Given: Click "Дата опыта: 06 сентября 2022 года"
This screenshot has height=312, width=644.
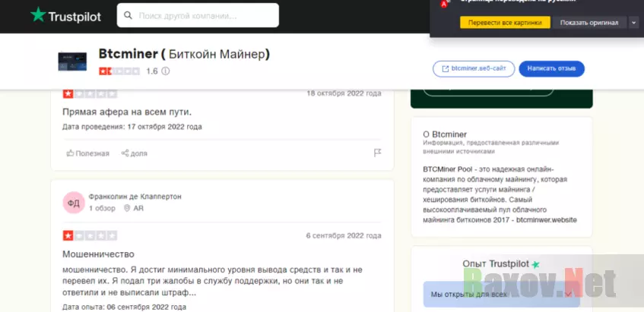Looking at the screenshot, I should 124,307.
